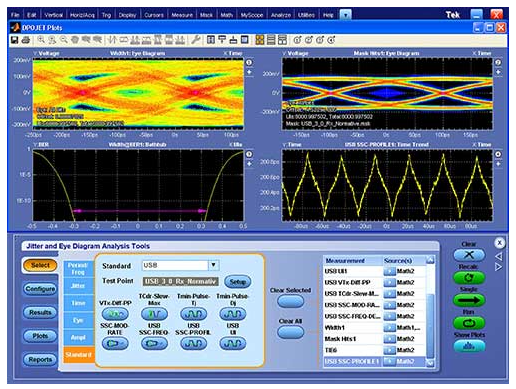Click the printer icon in plots toolbar
516x389 pixels.
(26, 40)
